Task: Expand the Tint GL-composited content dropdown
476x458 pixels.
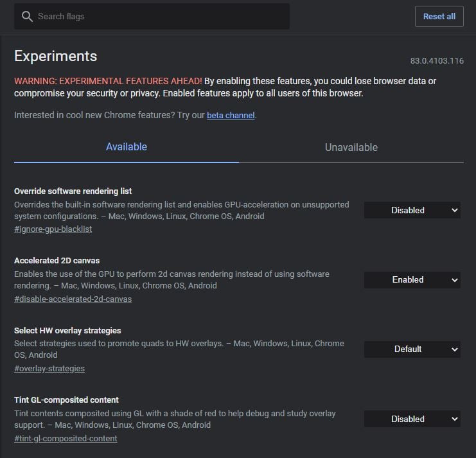Action: (x=412, y=419)
